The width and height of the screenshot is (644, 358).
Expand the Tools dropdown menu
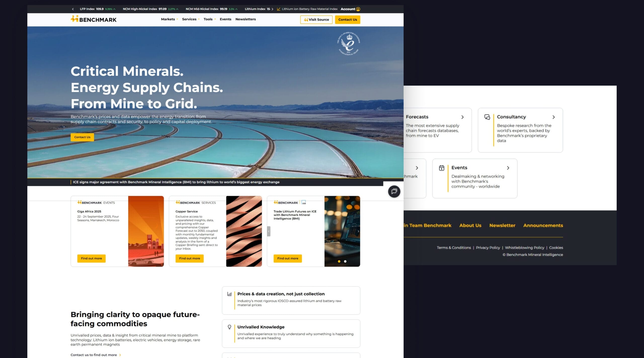[210, 19]
